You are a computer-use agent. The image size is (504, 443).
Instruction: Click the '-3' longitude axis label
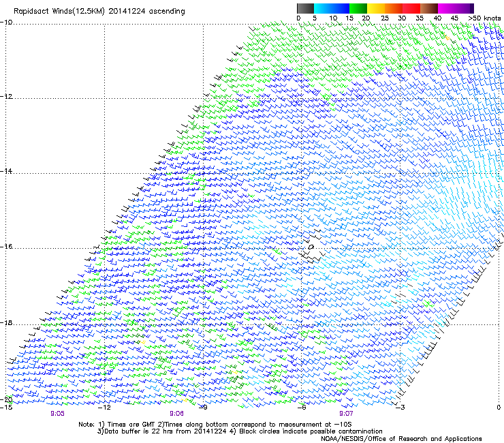[400, 408]
